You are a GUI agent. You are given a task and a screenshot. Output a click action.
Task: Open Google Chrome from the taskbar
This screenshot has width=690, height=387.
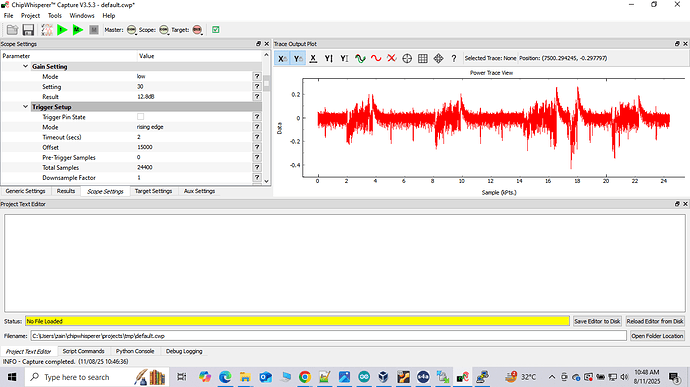[x=305, y=377]
